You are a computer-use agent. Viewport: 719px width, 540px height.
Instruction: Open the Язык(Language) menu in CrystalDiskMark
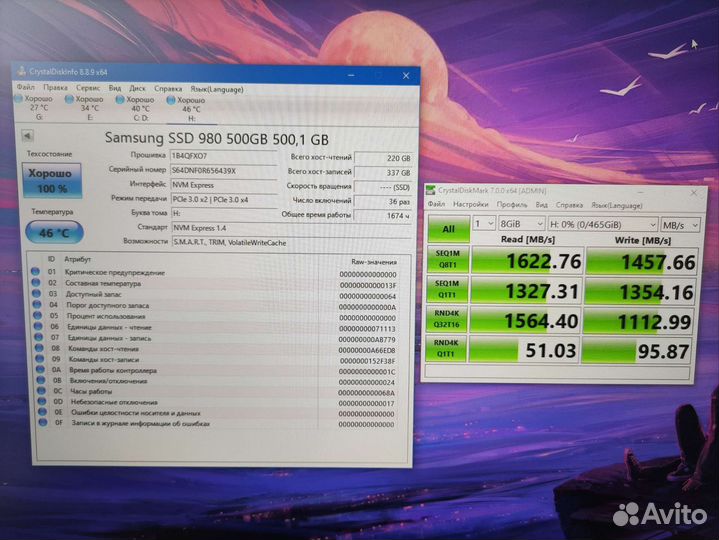click(x=616, y=205)
